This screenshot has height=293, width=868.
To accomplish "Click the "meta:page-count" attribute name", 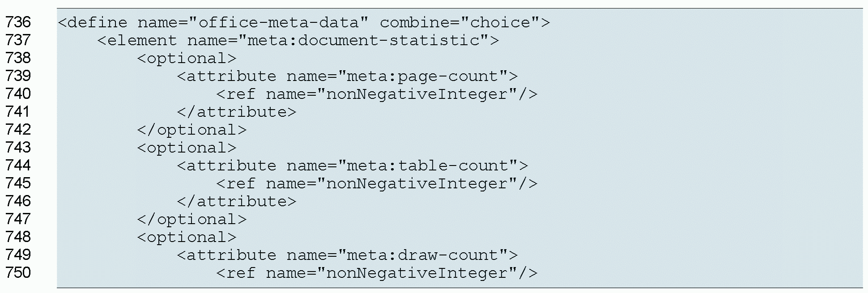I will pos(423,76).
